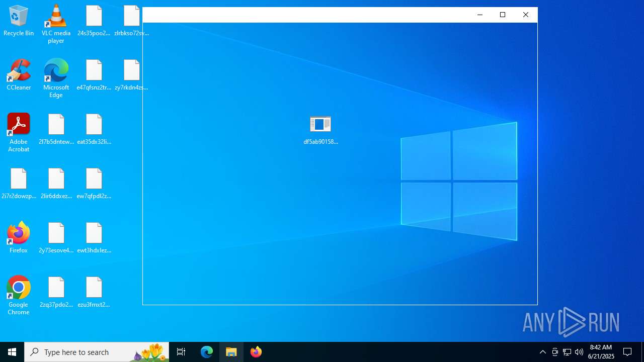Show hidden system tray icons

(x=543, y=352)
